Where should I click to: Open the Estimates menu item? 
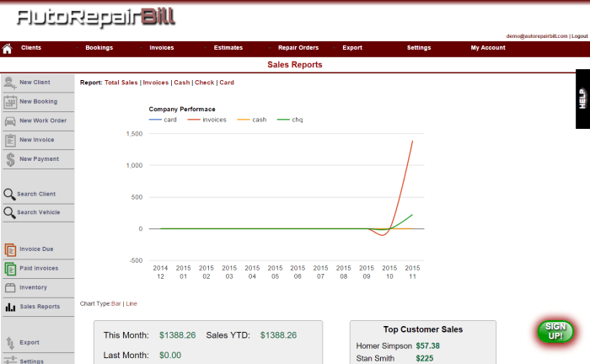[228, 48]
